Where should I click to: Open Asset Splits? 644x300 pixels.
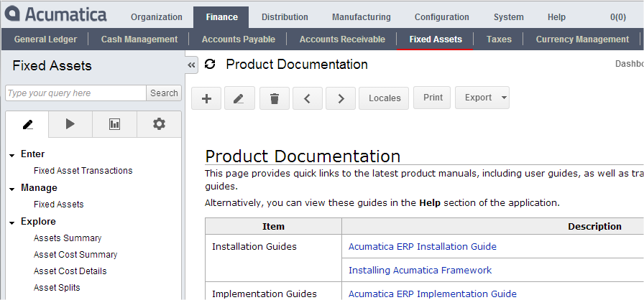[57, 287]
